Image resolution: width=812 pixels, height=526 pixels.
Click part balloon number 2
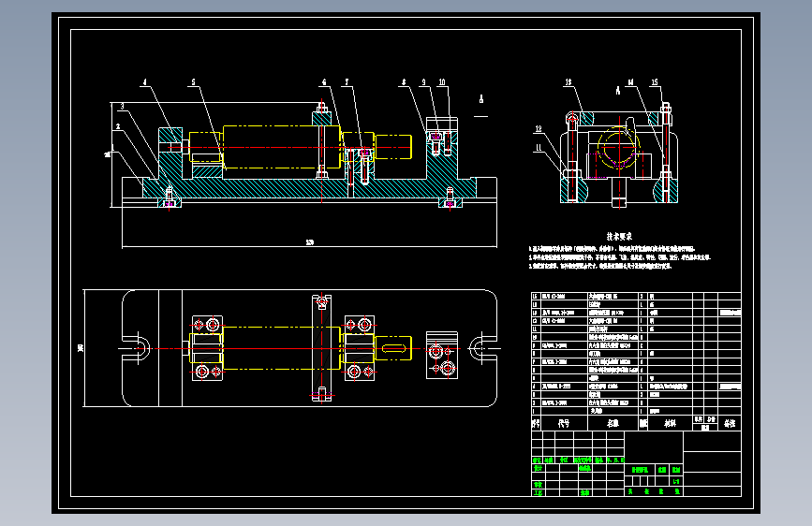pyautogui.click(x=118, y=126)
